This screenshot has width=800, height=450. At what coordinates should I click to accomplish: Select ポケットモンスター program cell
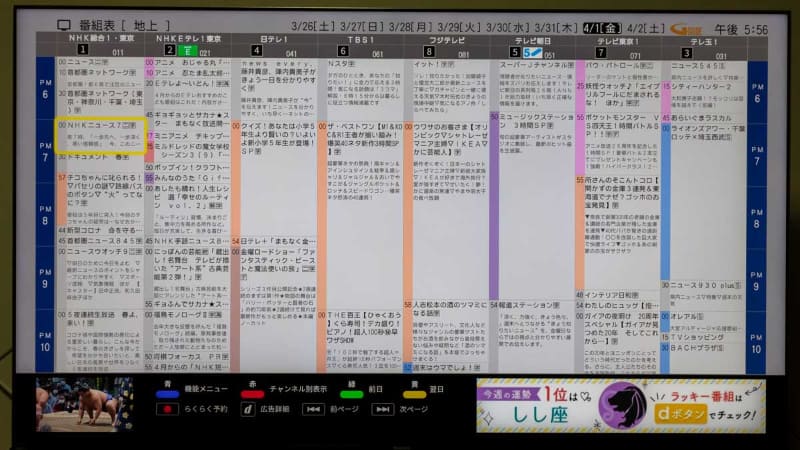[618, 144]
